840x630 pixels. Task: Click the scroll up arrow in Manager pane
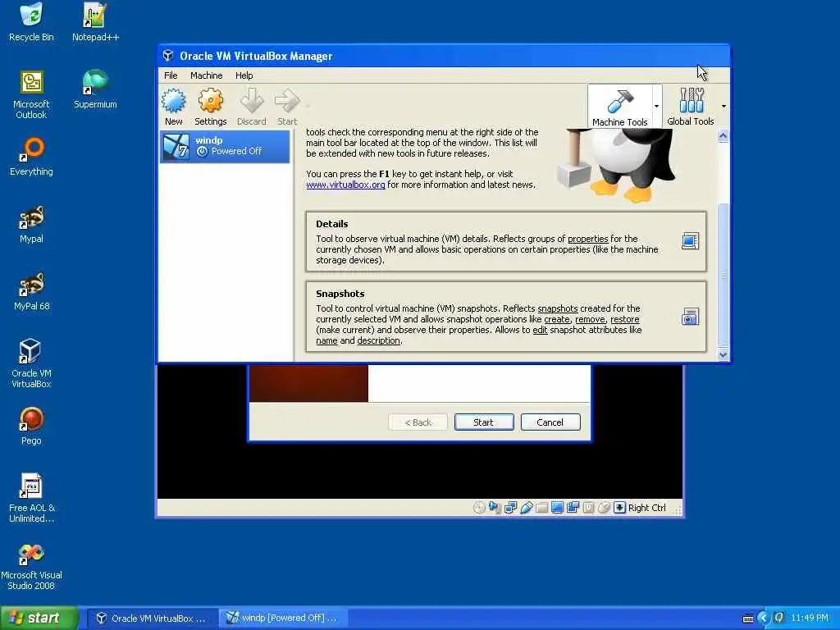tap(724, 136)
